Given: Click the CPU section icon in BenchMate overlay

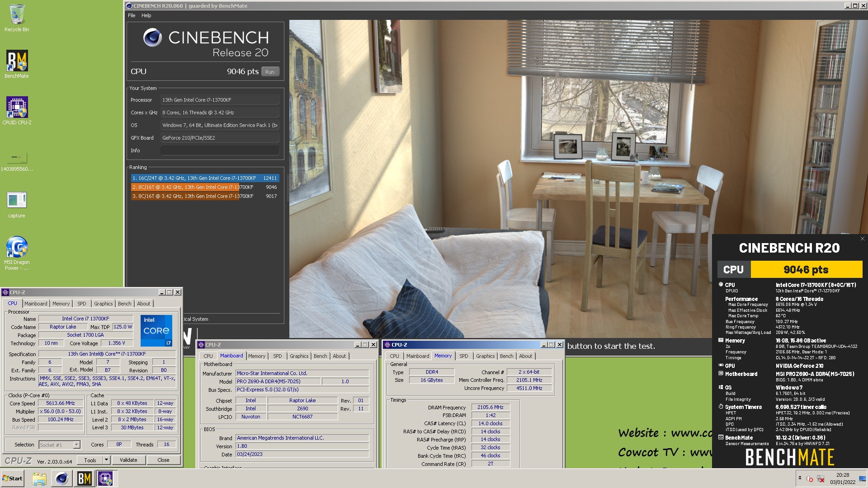Looking at the screenshot, I should (721, 285).
